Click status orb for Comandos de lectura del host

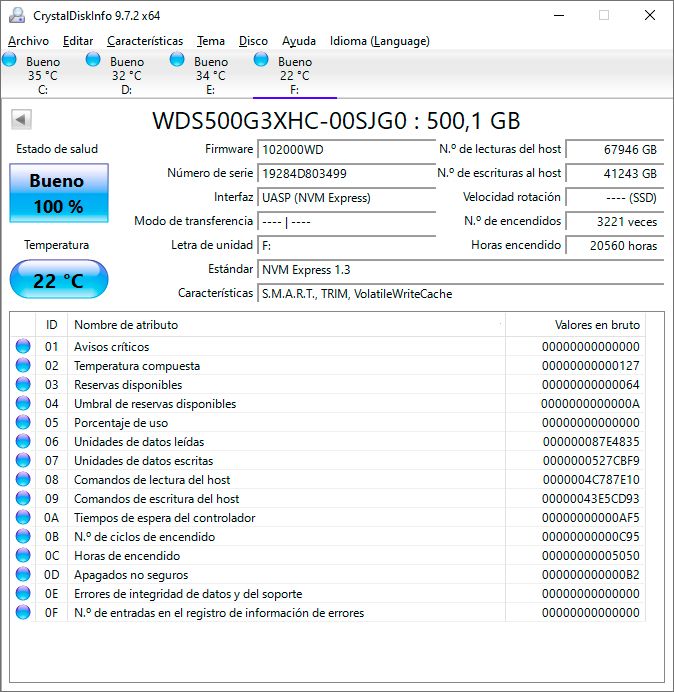tap(23, 479)
